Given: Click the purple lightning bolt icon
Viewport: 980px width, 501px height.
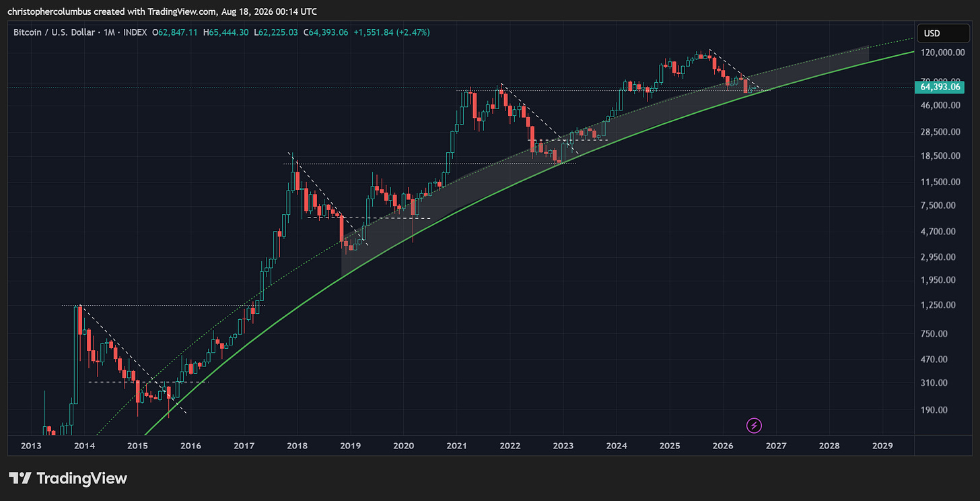Looking at the screenshot, I should coord(755,425).
